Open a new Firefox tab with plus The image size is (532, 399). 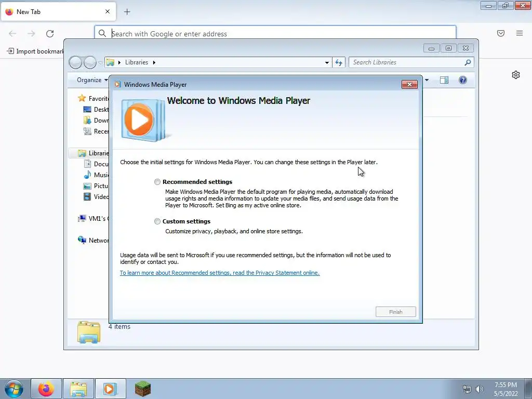(x=127, y=12)
